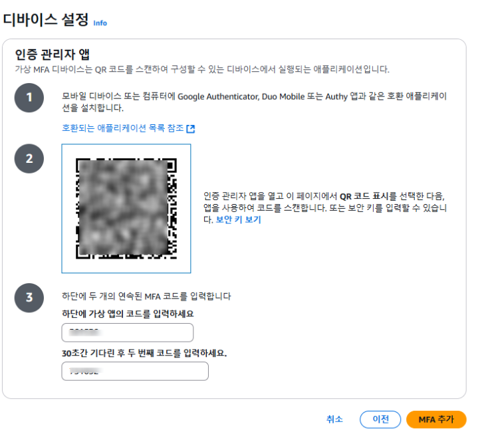Click the 30초간 기다린 후 second code label
This screenshot has height=448, width=494.
(x=144, y=353)
